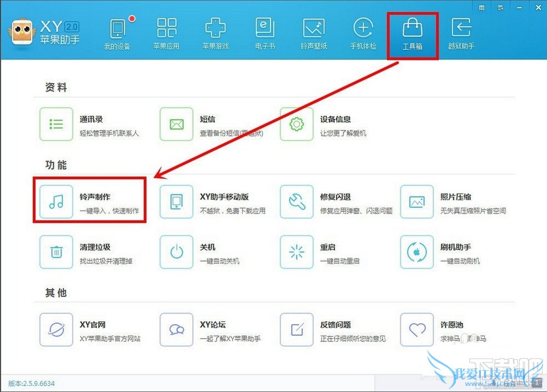This screenshot has height=392, width=547.
Task: Click the 修复闪退 title text
Action: tap(335, 197)
